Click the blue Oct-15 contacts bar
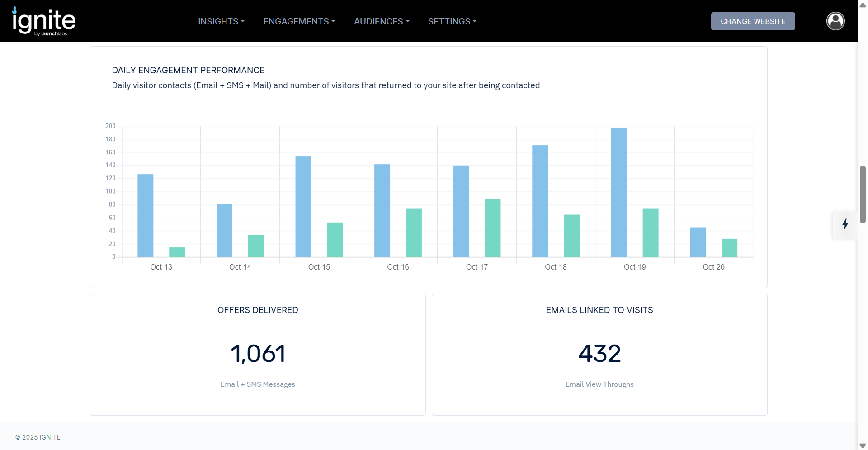Image resolution: width=868 pixels, height=450 pixels. [x=303, y=207]
